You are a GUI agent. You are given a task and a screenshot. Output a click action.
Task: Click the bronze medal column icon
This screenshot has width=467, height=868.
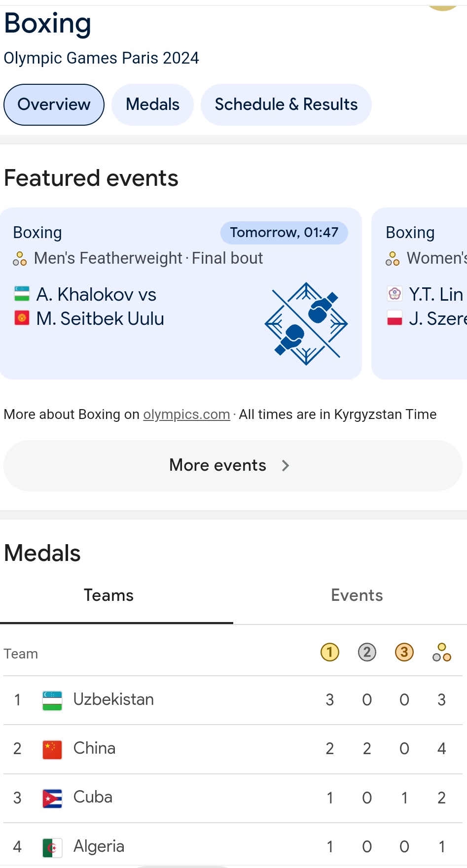pyautogui.click(x=404, y=652)
